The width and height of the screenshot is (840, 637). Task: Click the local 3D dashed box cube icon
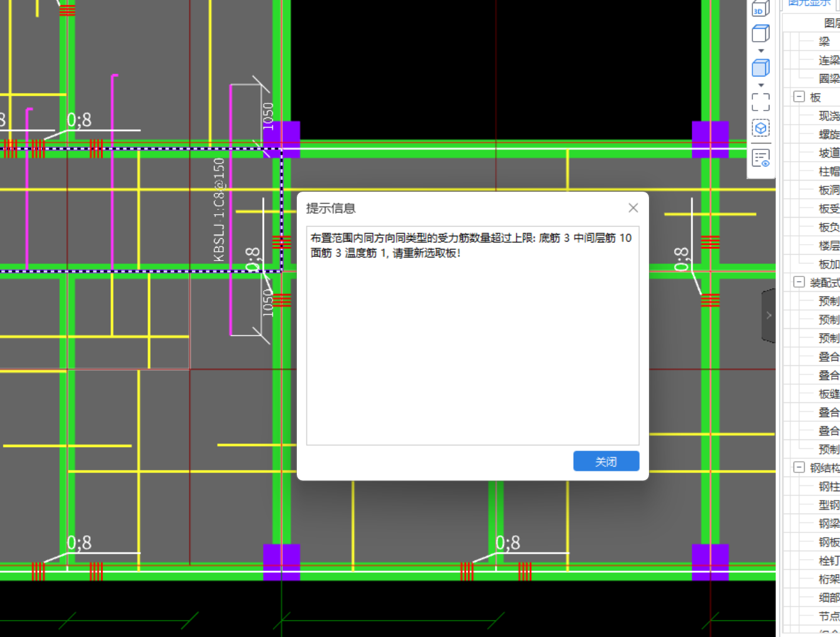[761, 128]
